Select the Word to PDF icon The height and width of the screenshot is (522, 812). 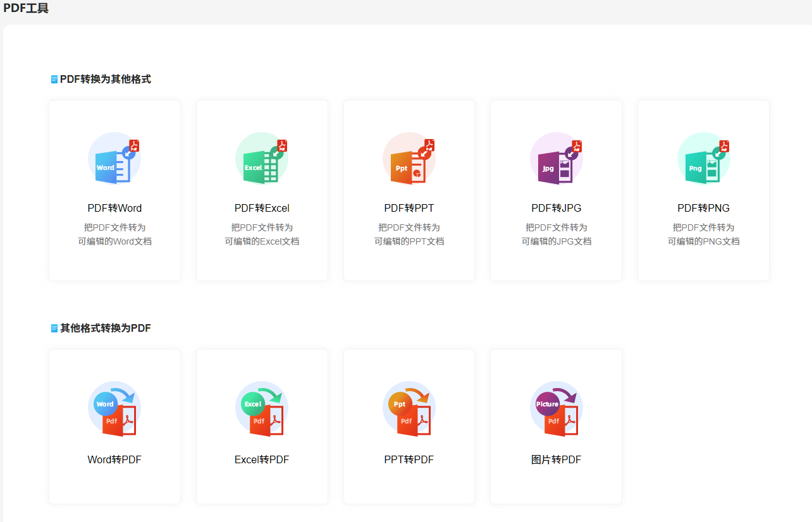tap(114, 410)
